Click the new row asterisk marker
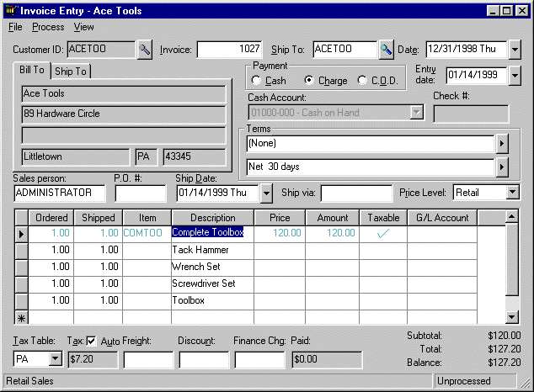Image resolution: width=534 pixels, height=392 pixels. [21, 317]
